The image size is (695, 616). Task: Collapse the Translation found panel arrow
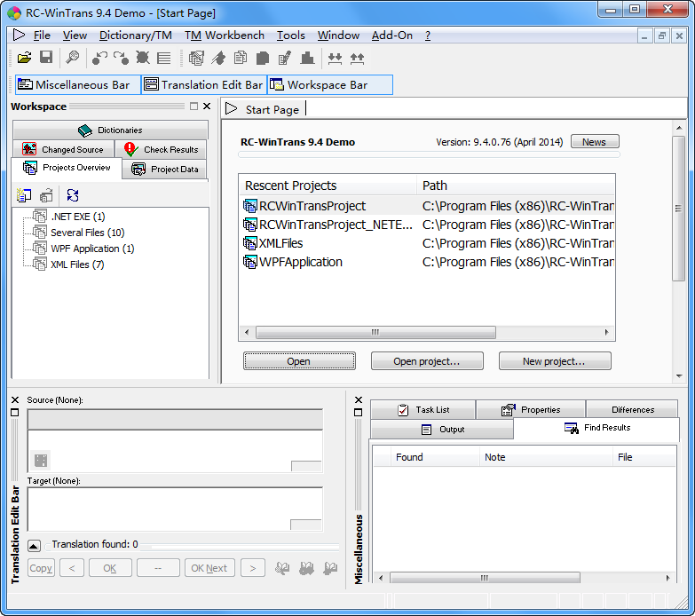coord(34,546)
